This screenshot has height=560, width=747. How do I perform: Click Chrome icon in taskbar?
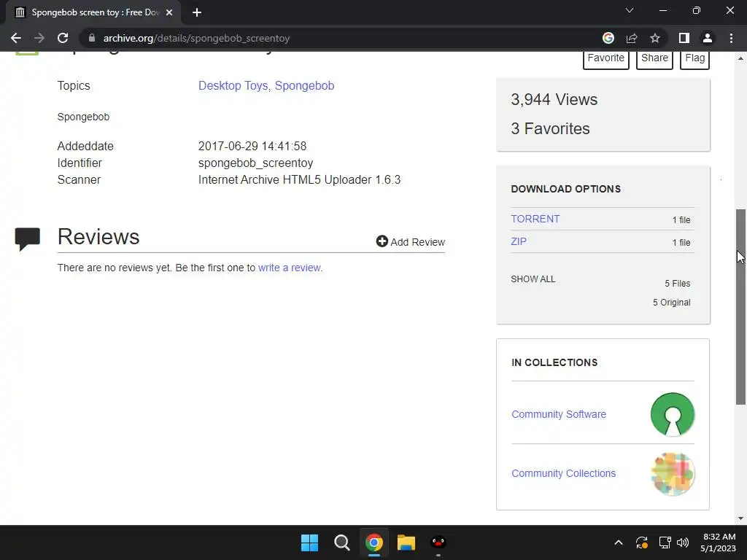pyautogui.click(x=374, y=542)
